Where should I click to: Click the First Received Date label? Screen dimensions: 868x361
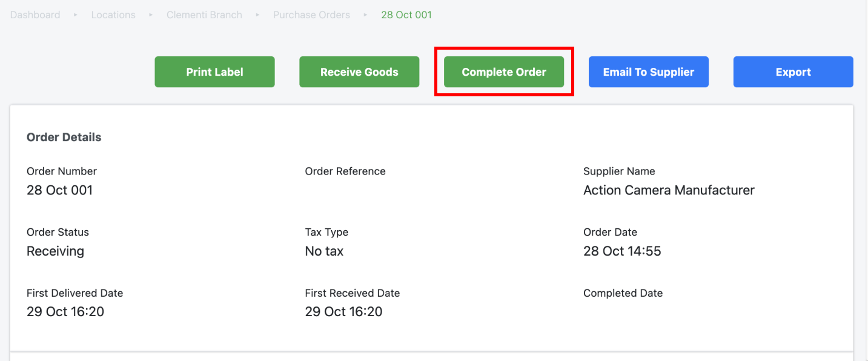[353, 293]
